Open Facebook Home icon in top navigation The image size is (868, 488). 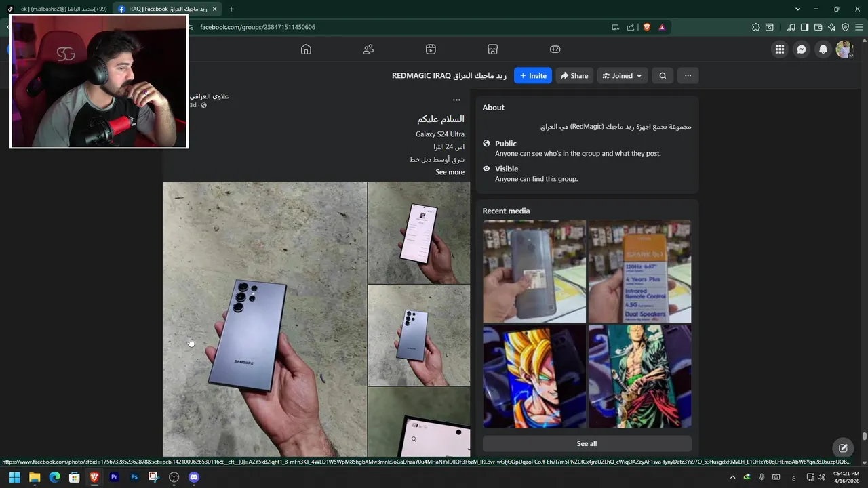306,49
